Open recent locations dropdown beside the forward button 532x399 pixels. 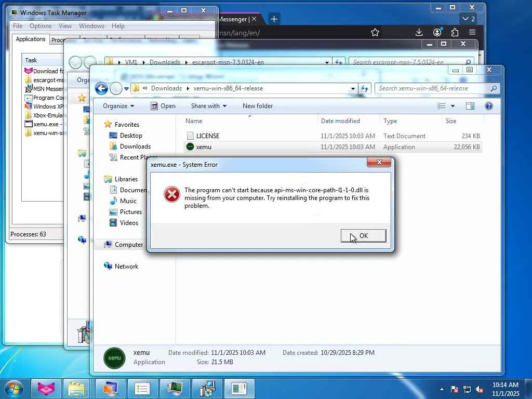click(x=126, y=88)
